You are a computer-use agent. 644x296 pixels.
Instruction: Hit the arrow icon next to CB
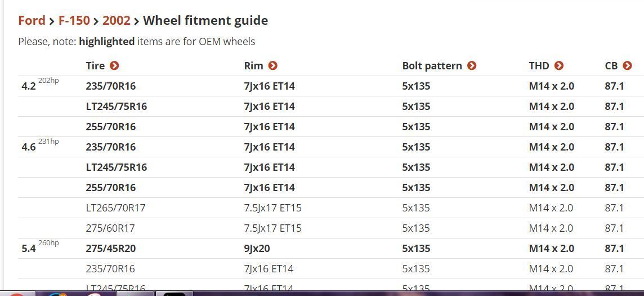pyautogui.click(x=628, y=66)
